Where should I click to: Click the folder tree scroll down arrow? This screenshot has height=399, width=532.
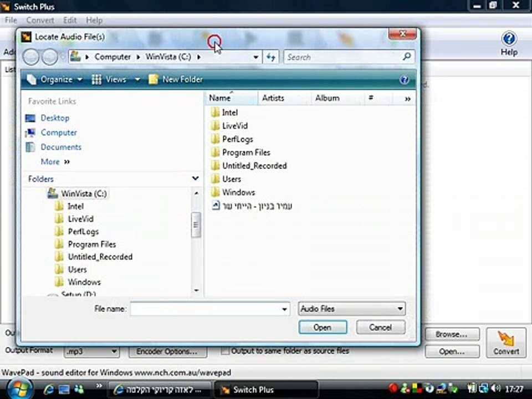click(x=196, y=290)
